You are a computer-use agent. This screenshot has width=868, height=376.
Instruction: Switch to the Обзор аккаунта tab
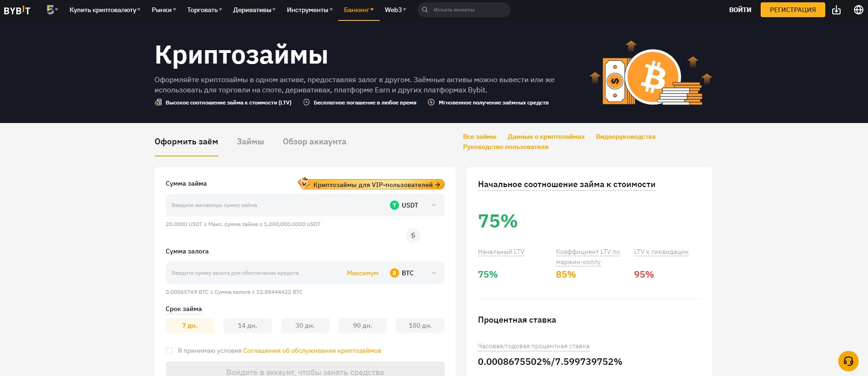(315, 142)
